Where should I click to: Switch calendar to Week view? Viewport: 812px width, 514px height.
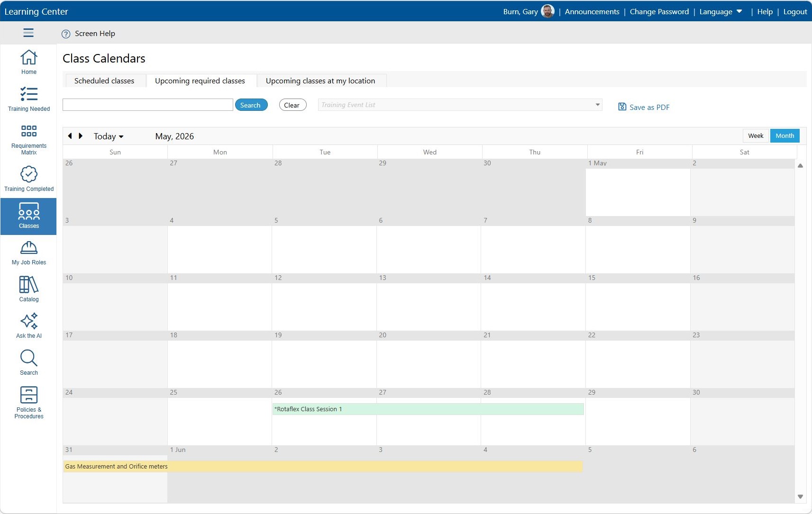tap(756, 135)
